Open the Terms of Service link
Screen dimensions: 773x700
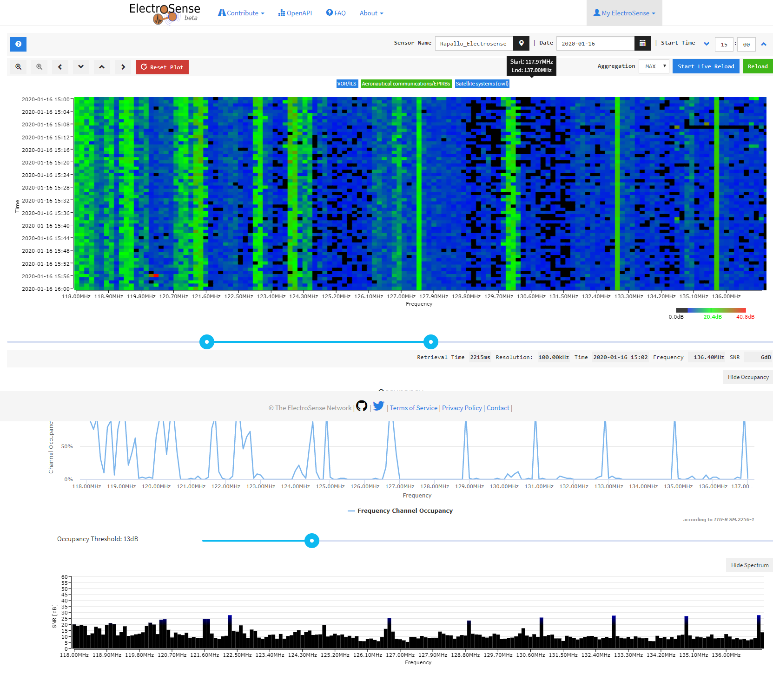pyautogui.click(x=413, y=408)
